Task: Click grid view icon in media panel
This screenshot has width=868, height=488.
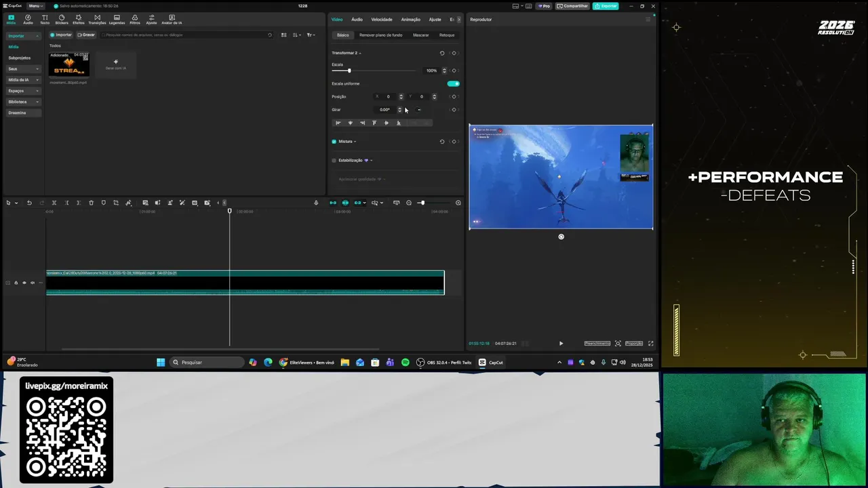Action: click(x=284, y=35)
